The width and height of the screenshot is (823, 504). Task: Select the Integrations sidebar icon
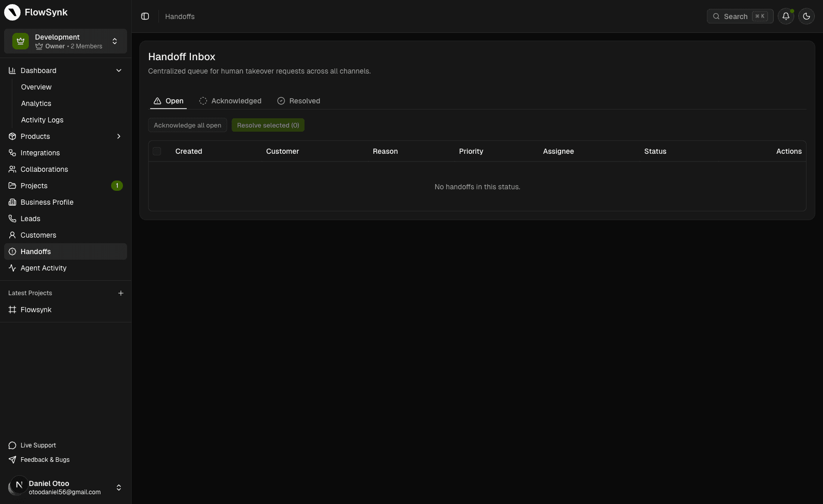coord(12,152)
